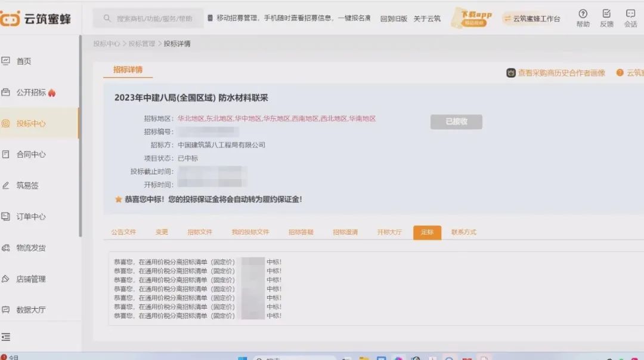The image size is (644, 360).
Task: Click orange icon beside 云筑 on the right
Action: tap(620, 73)
